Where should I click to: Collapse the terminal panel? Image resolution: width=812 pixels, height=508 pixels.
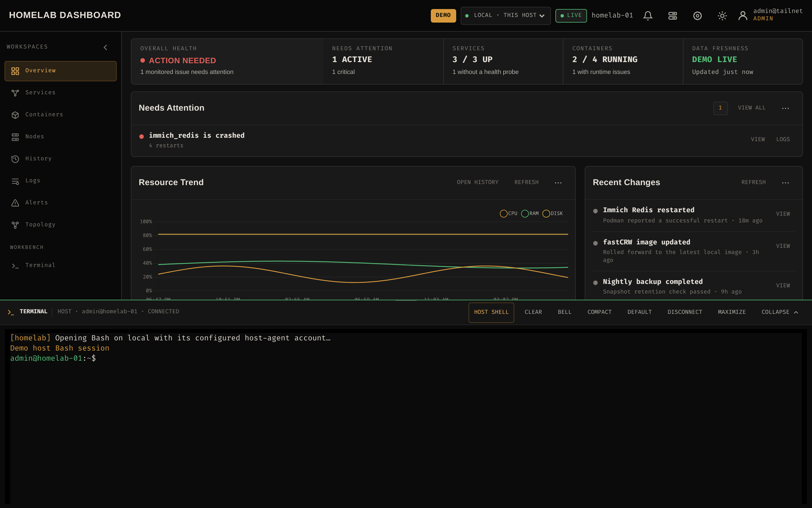pyautogui.click(x=780, y=312)
